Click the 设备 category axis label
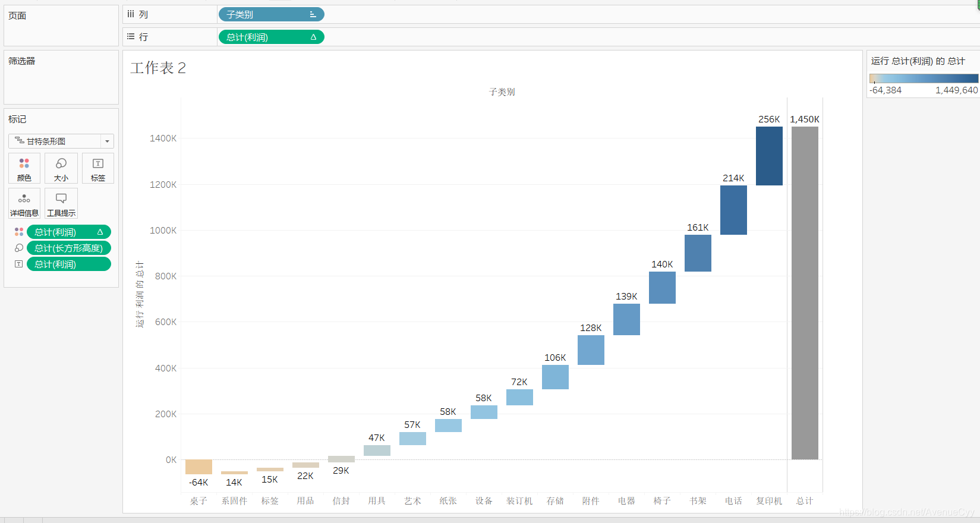980x523 pixels. coord(484,500)
